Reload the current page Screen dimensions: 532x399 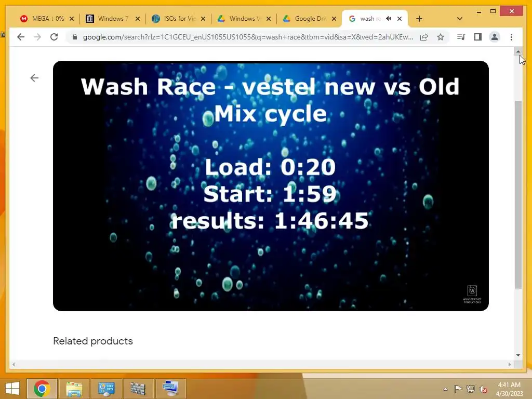(x=54, y=37)
